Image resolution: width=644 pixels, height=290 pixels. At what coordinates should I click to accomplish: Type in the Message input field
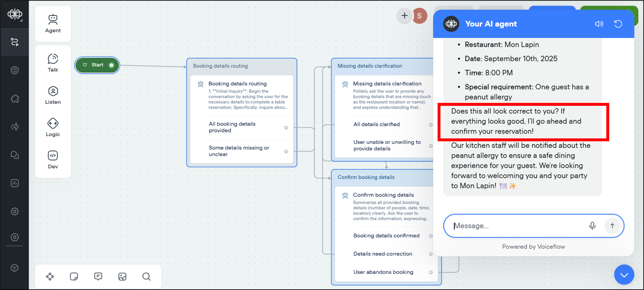[x=515, y=226]
